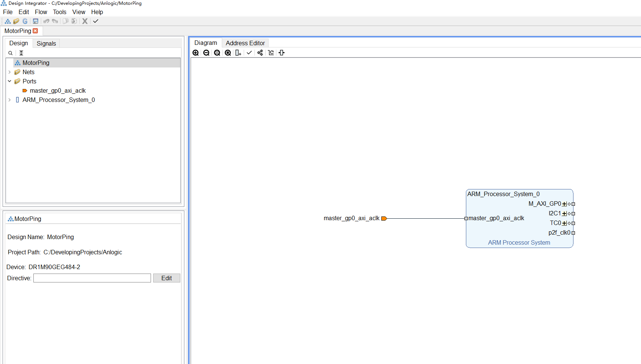Click the zoom to selection icon
This screenshot has width=641, height=364.
pyautogui.click(x=228, y=53)
